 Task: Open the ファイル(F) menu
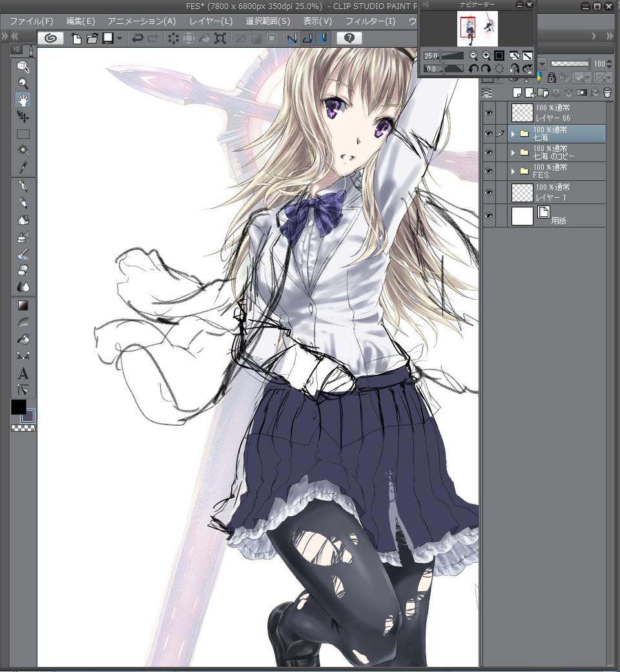tap(32, 21)
